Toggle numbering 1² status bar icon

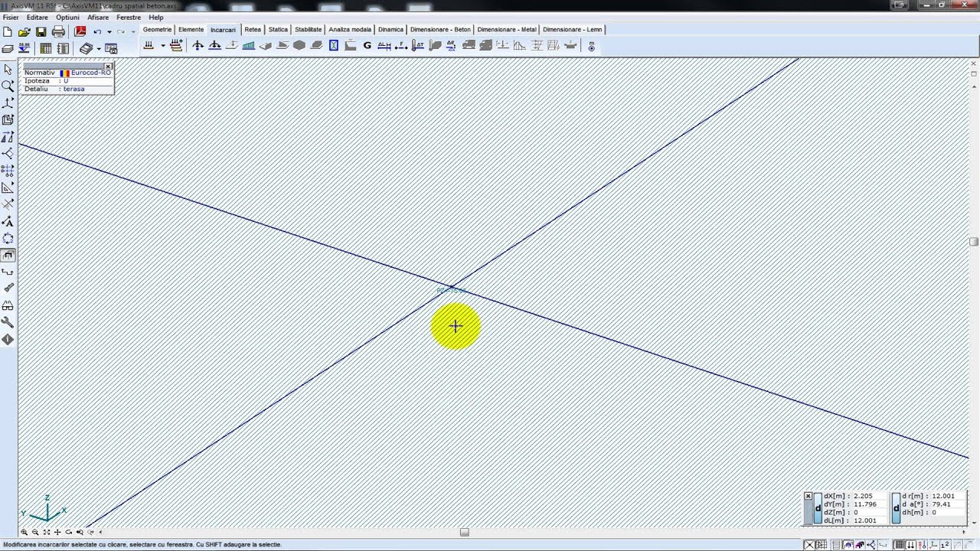tap(945, 545)
